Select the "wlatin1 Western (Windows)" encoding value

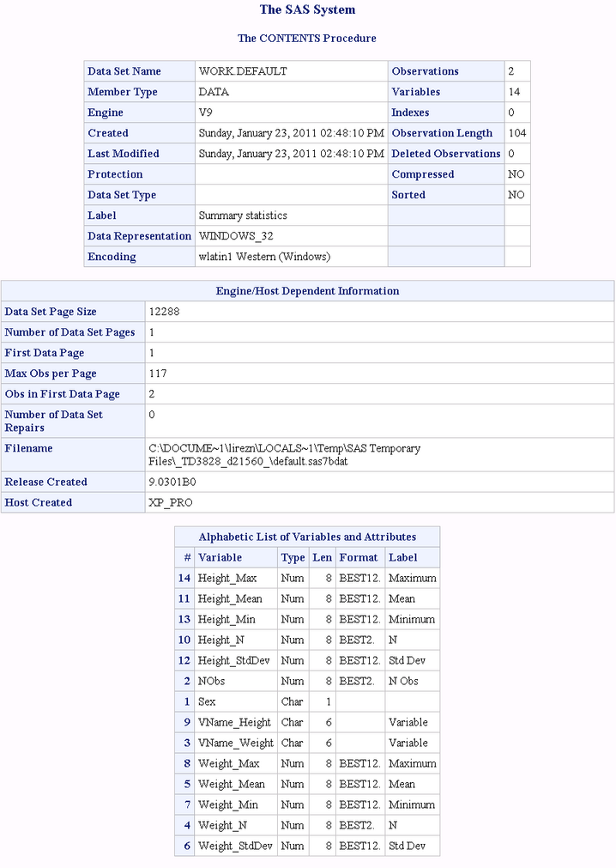coord(264,257)
